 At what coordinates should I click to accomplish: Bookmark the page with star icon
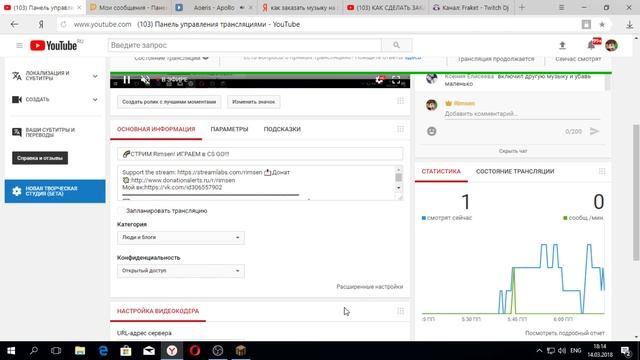tap(602, 24)
